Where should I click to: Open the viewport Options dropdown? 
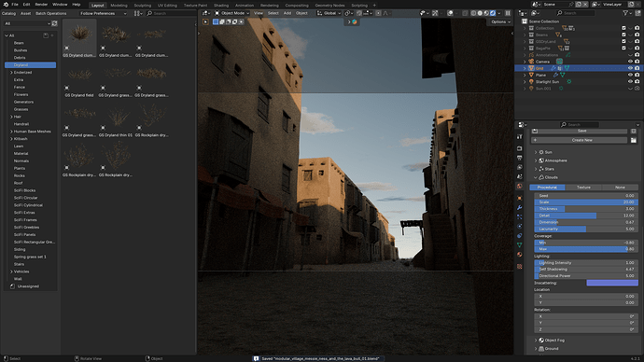coord(500,21)
